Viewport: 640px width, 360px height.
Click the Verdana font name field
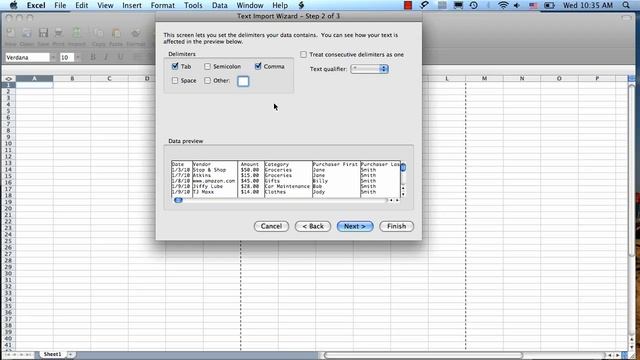tap(27, 58)
